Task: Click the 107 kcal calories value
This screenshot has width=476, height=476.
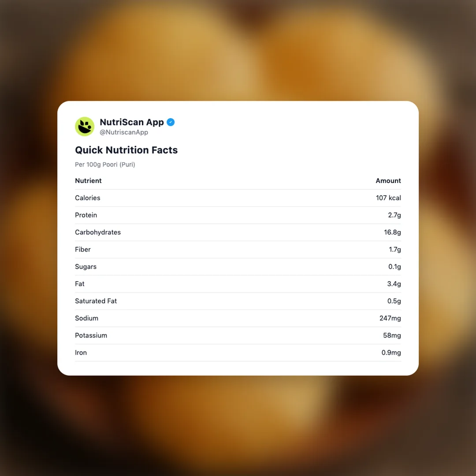Action: click(388, 198)
